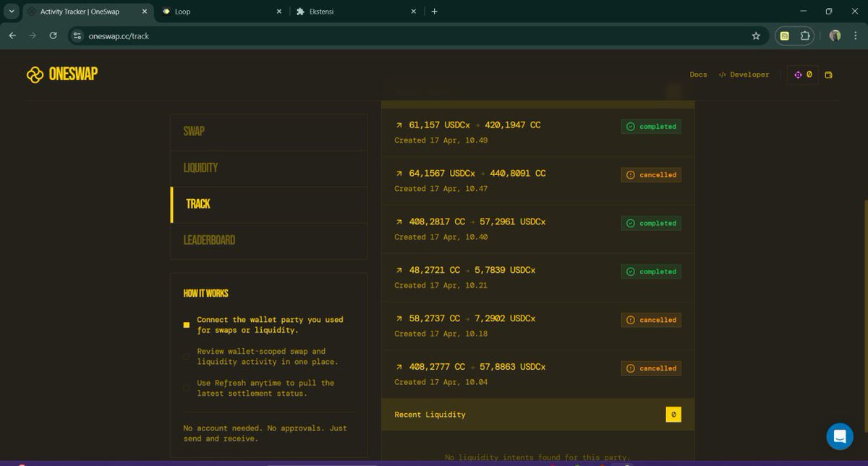The width and height of the screenshot is (868, 466).
Task: Click timestamp Created 17 Apr, 10.18
Action: pyautogui.click(x=441, y=334)
